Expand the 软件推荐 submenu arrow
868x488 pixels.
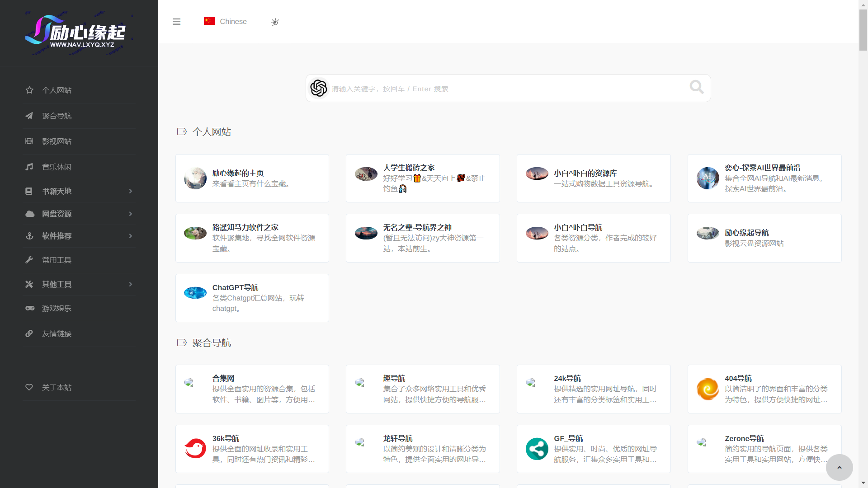pos(131,236)
